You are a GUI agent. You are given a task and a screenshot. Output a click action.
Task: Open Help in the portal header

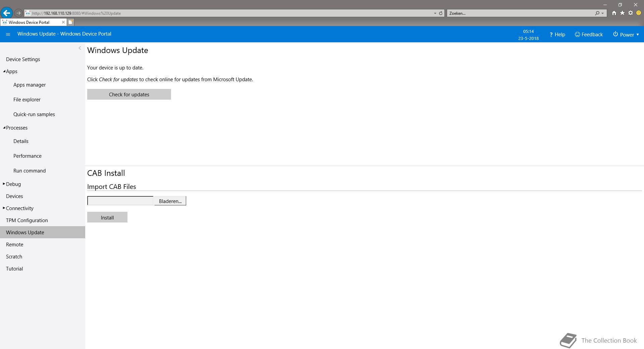557,35
